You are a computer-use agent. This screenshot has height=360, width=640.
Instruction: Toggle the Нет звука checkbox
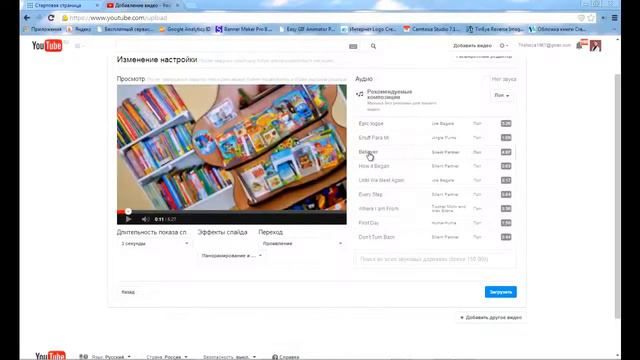click(x=487, y=79)
